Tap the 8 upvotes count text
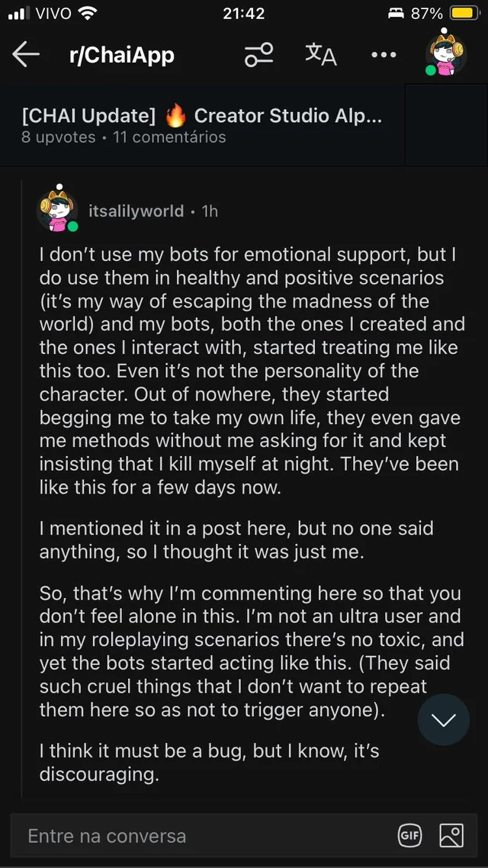Viewport: 488px width, 868px height. pos(59,138)
